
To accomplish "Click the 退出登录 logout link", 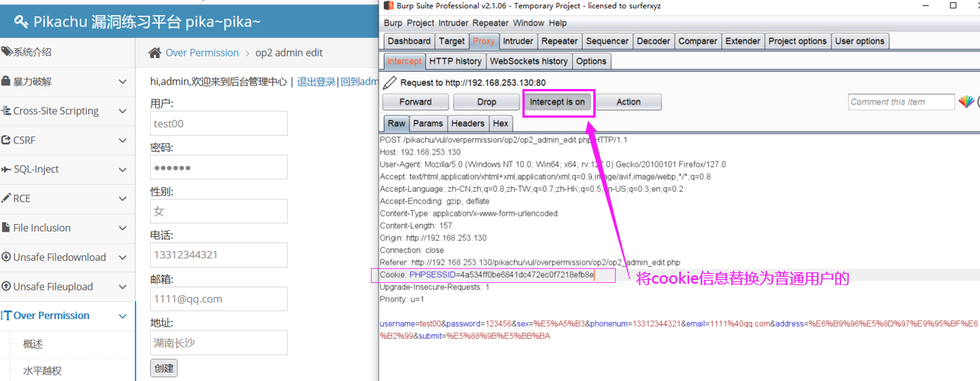I will tap(316, 81).
